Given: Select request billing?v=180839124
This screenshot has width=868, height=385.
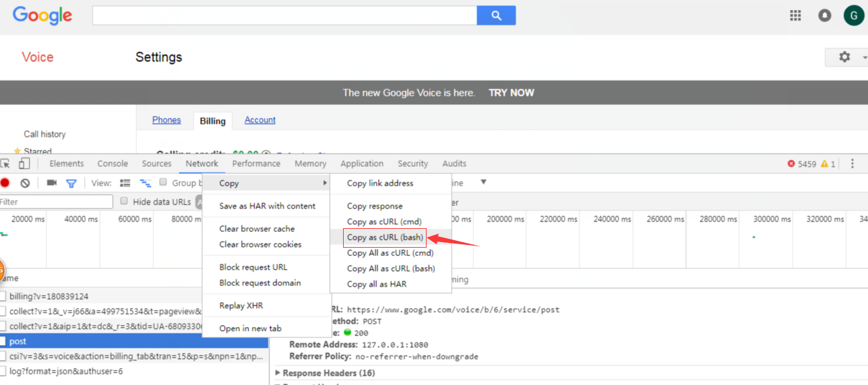Looking at the screenshot, I should point(101,296).
